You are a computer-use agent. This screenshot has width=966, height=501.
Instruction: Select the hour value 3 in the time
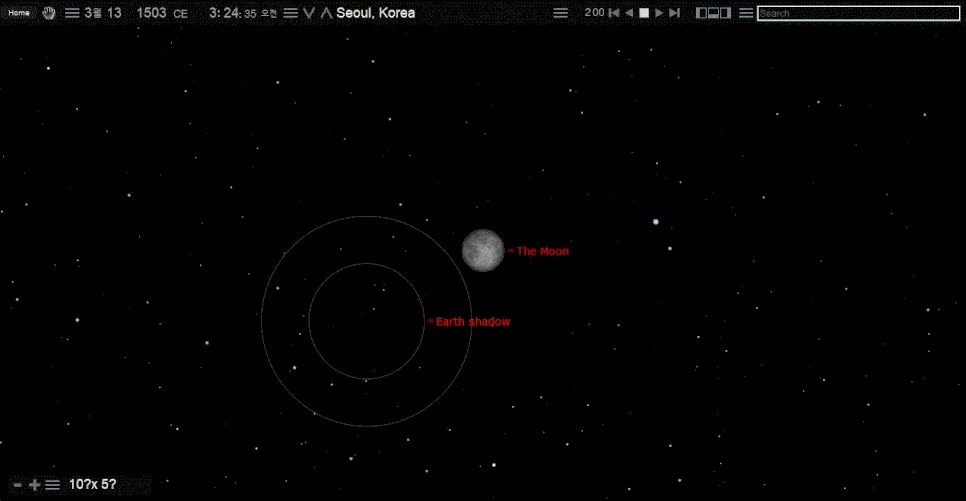pyautogui.click(x=213, y=13)
